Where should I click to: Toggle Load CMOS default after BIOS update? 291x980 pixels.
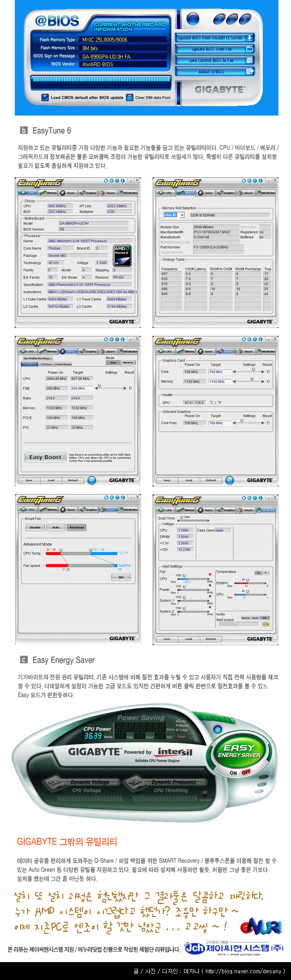point(45,97)
